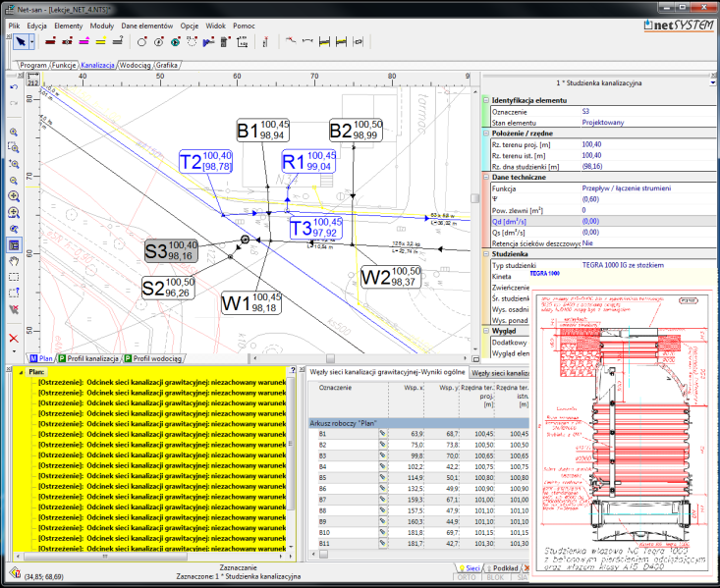Image resolution: width=720 pixels, height=588 pixels.
Task: Collapse the Identyfikacja elementu section
Action: pyautogui.click(x=486, y=100)
